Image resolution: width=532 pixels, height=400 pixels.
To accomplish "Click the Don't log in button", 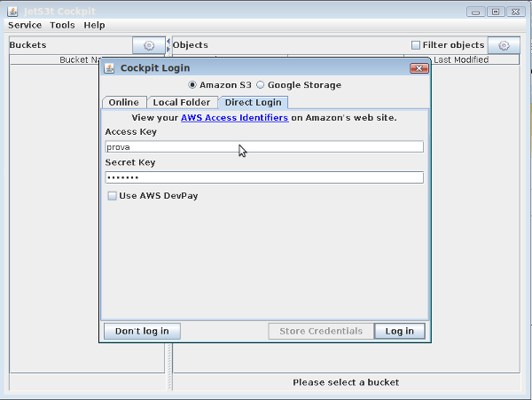I will 142,331.
